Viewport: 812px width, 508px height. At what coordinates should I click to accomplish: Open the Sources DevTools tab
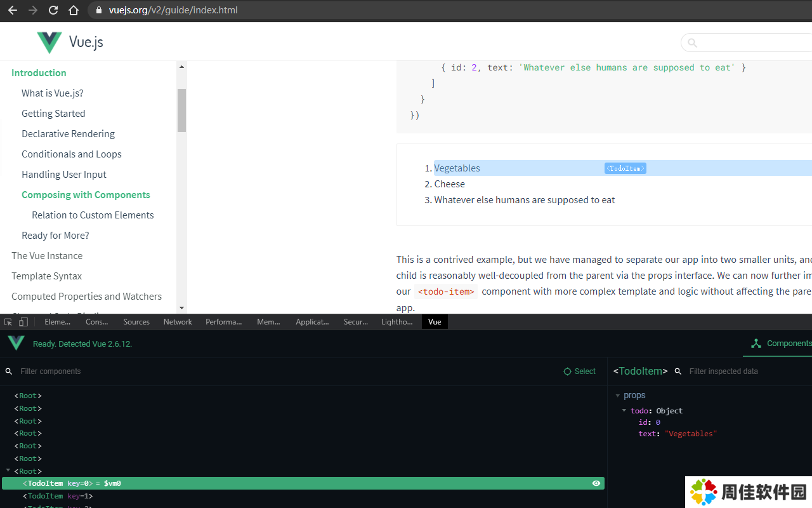[136, 322]
